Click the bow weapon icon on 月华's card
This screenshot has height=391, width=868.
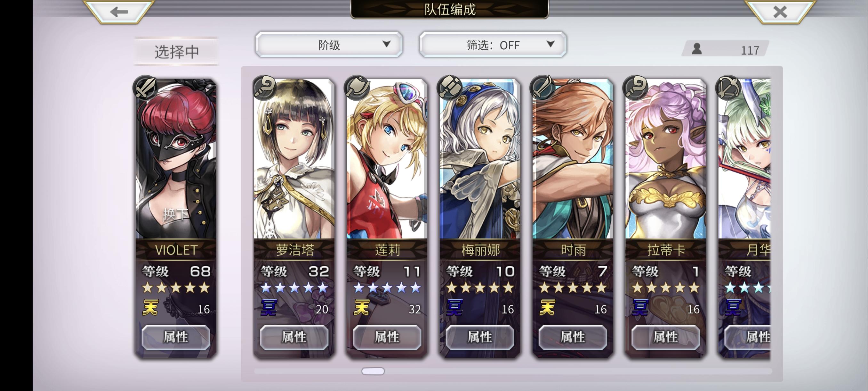coord(728,87)
